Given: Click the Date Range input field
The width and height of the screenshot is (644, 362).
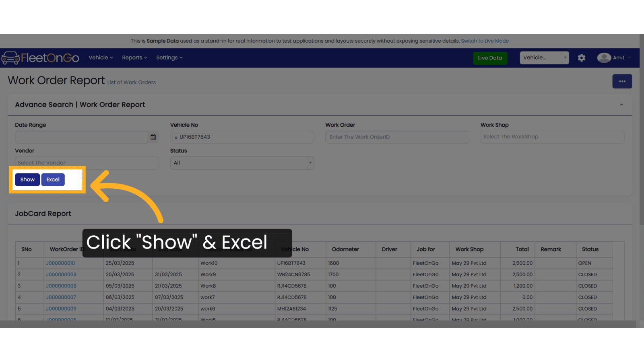Looking at the screenshot, I should (x=81, y=137).
